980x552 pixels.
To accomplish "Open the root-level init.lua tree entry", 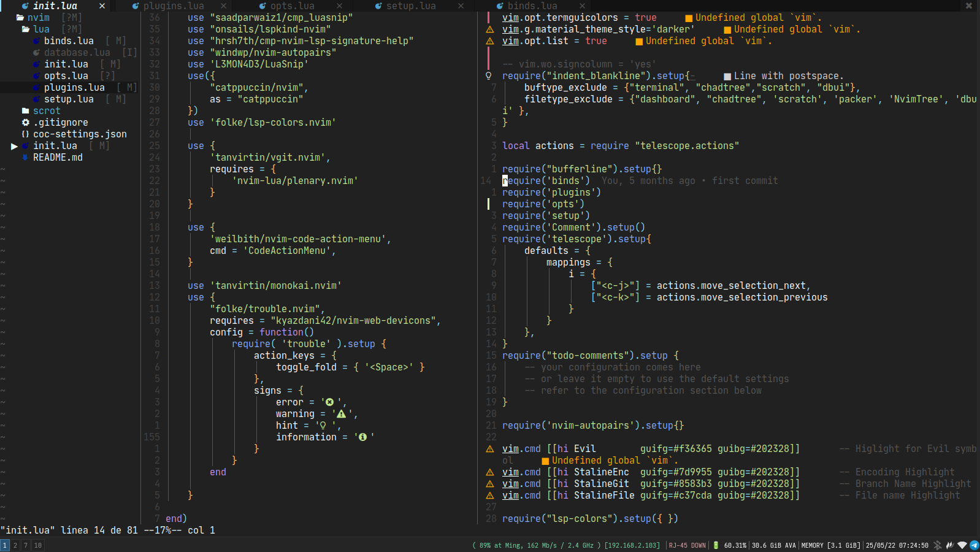I will (x=55, y=145).
